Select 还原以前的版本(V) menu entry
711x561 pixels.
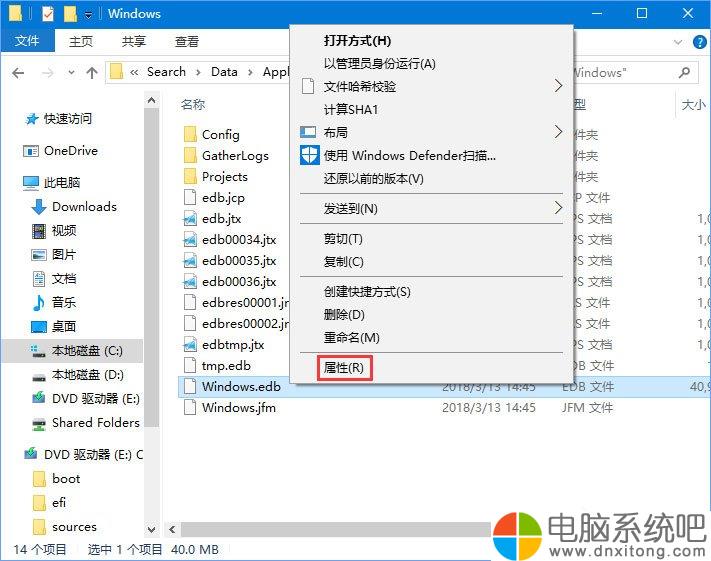click(x=374, y=179)
